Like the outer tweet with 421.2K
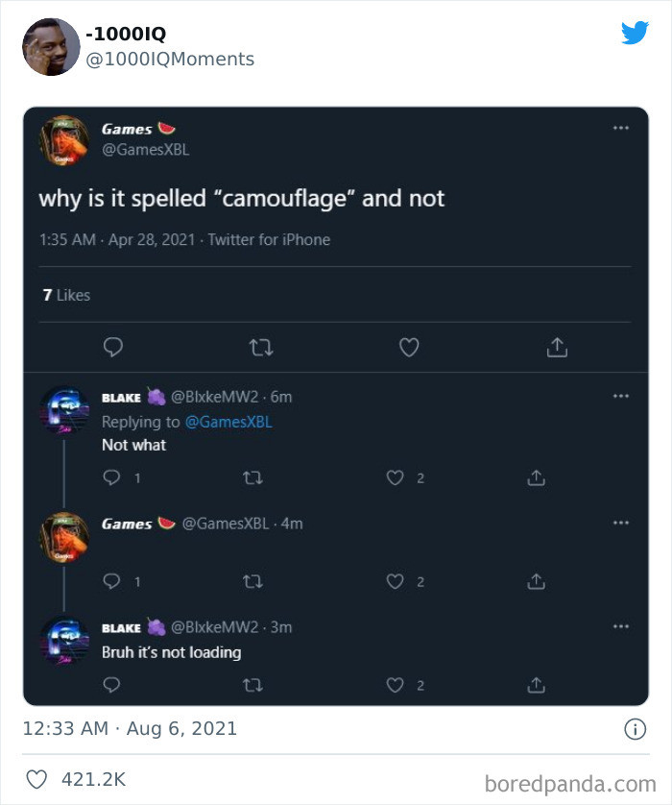Image resolution: width=672 pixels, height=805 pixels. point(36,779)
